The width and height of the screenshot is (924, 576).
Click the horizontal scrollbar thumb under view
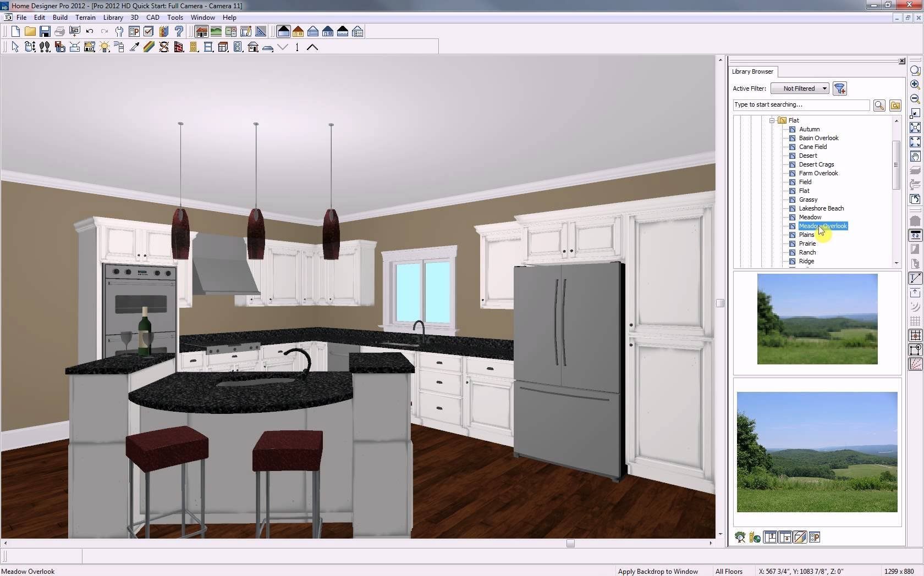click(x=570, y=544)
